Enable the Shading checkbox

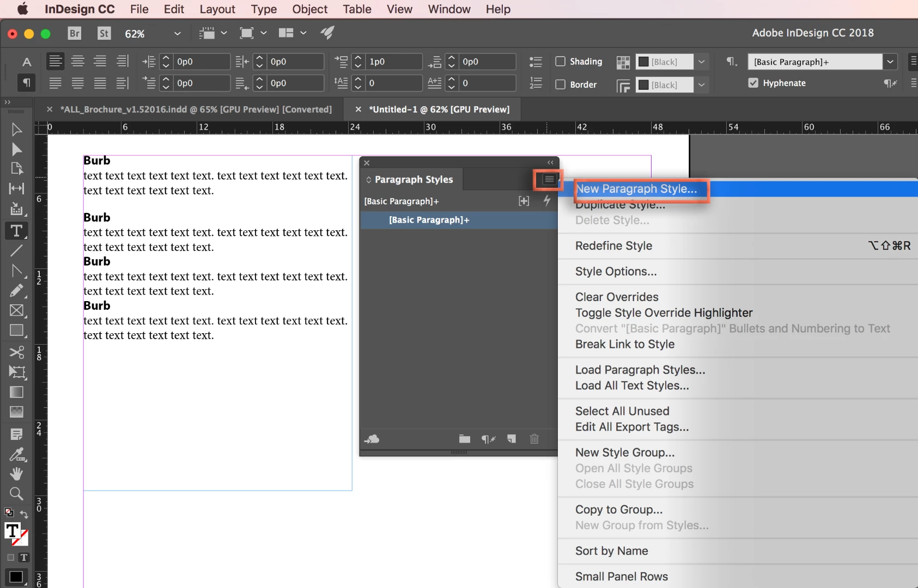(x=560, y=62)
